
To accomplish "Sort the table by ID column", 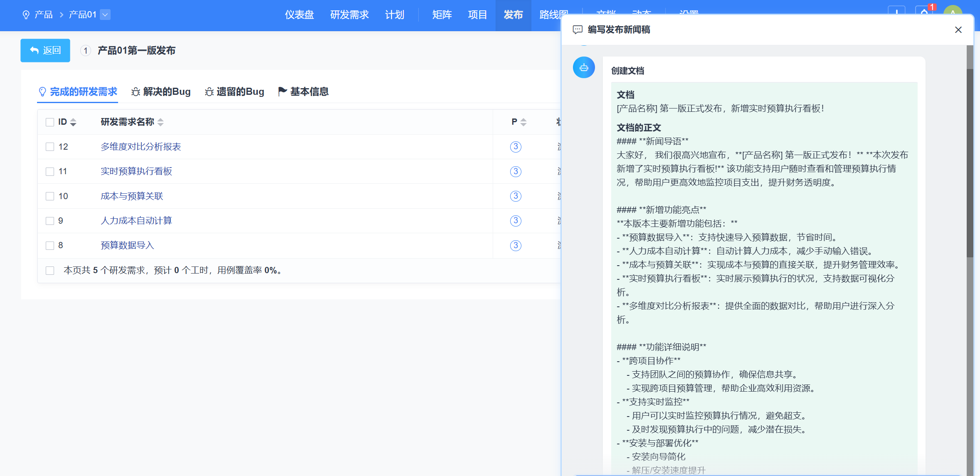I will [x=73, y=122].
